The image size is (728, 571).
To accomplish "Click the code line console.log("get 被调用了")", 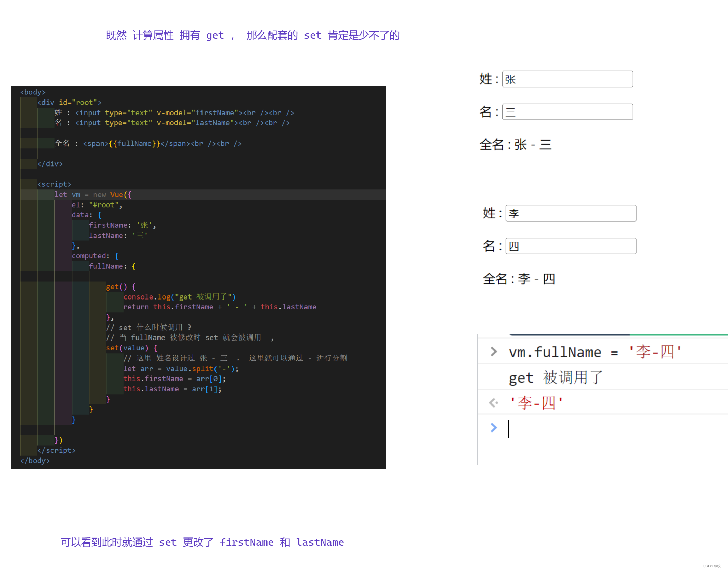I will click(179, 297).
